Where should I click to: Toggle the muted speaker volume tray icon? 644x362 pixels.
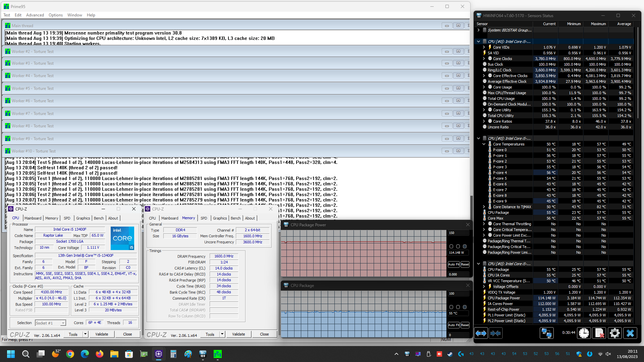tap(608, 354)
